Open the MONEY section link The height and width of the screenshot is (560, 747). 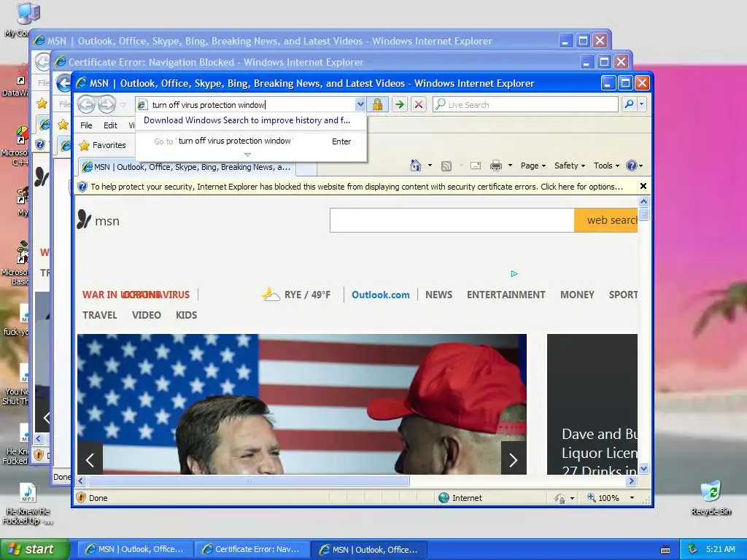(x=577, y=295)
